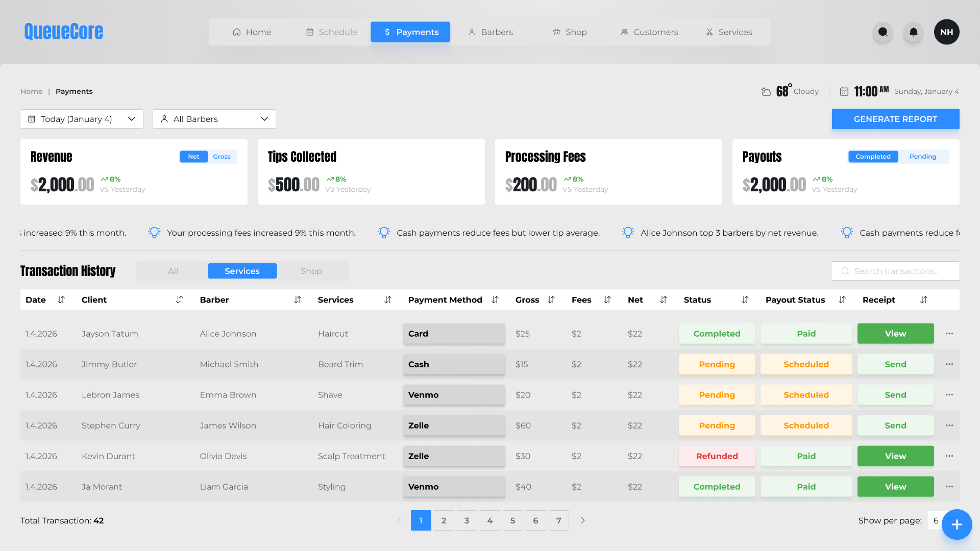Viewport: 980px width, 551px height.
Task: Click the search icon in header
Action: coord(883,32)
